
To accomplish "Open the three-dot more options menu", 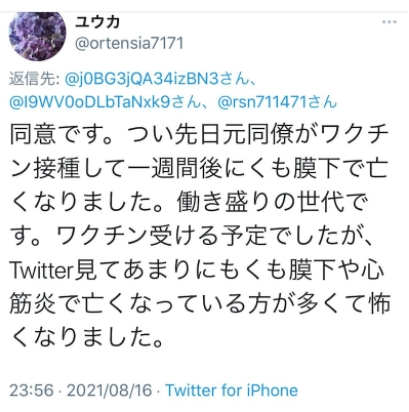I will 389,22.
